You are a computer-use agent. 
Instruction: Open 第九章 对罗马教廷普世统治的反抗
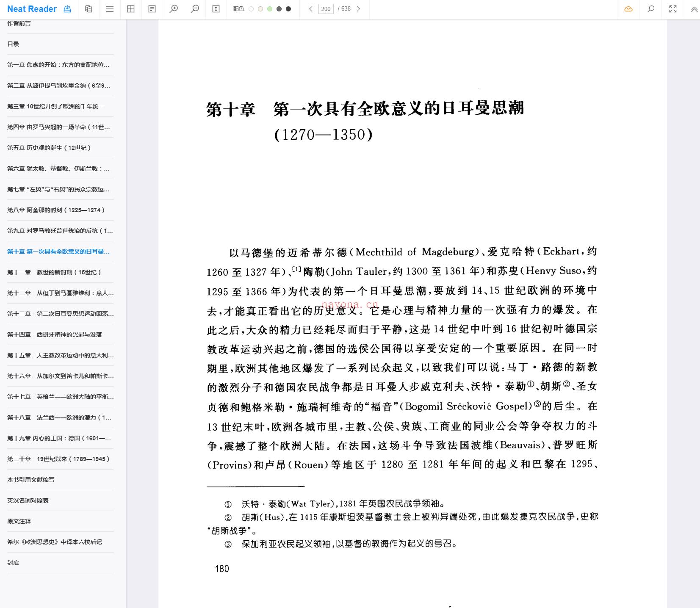60,231
